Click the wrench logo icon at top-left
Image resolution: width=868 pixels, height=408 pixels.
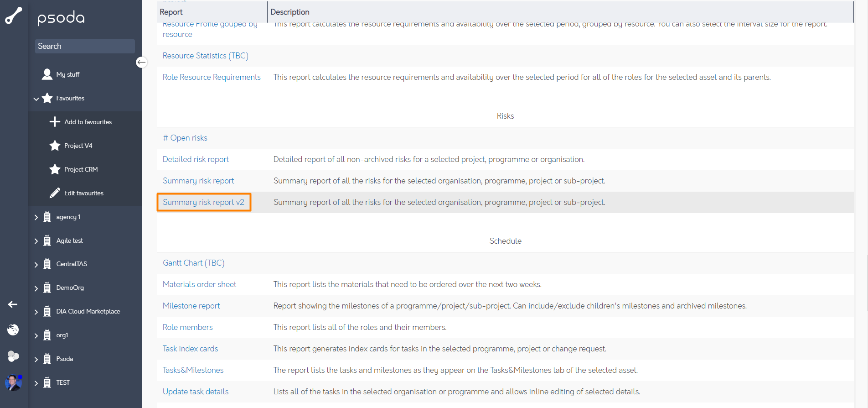tap(14, 16)
